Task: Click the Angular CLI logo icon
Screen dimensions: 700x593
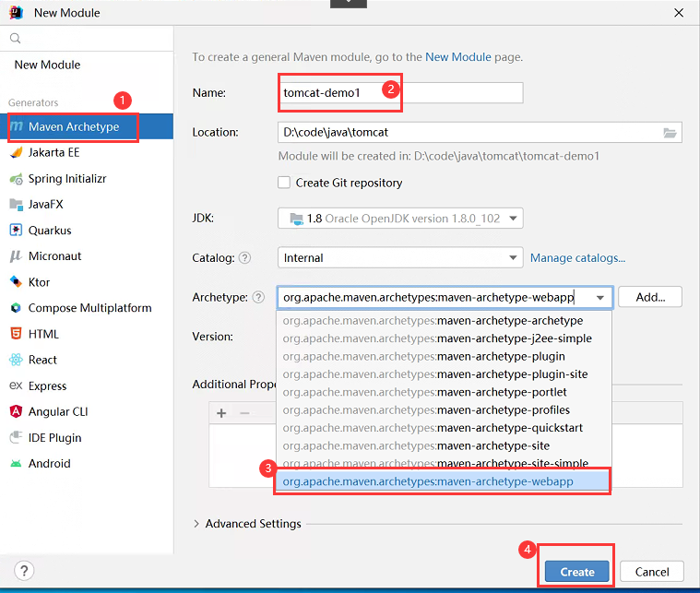Action: pyautogui.click(x=16, y=411)
